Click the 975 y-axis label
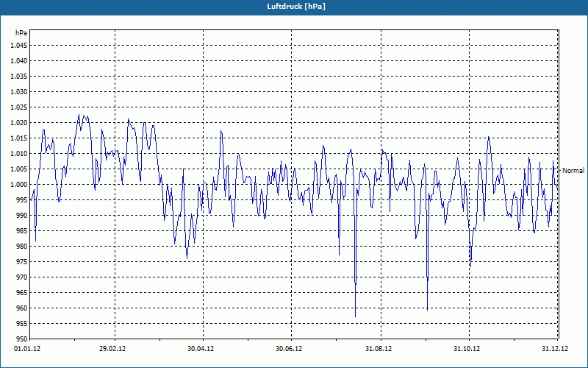588x368 pixels. [22, 262]
